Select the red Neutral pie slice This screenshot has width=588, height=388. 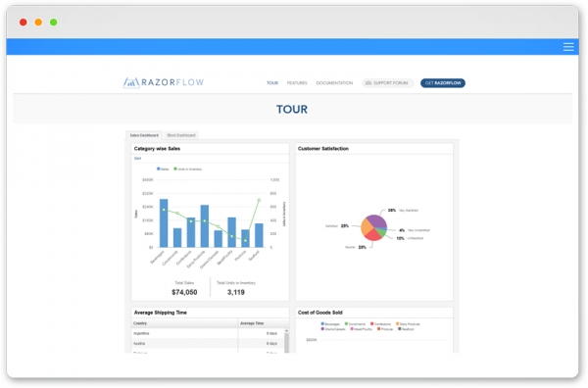coord(372,235)
